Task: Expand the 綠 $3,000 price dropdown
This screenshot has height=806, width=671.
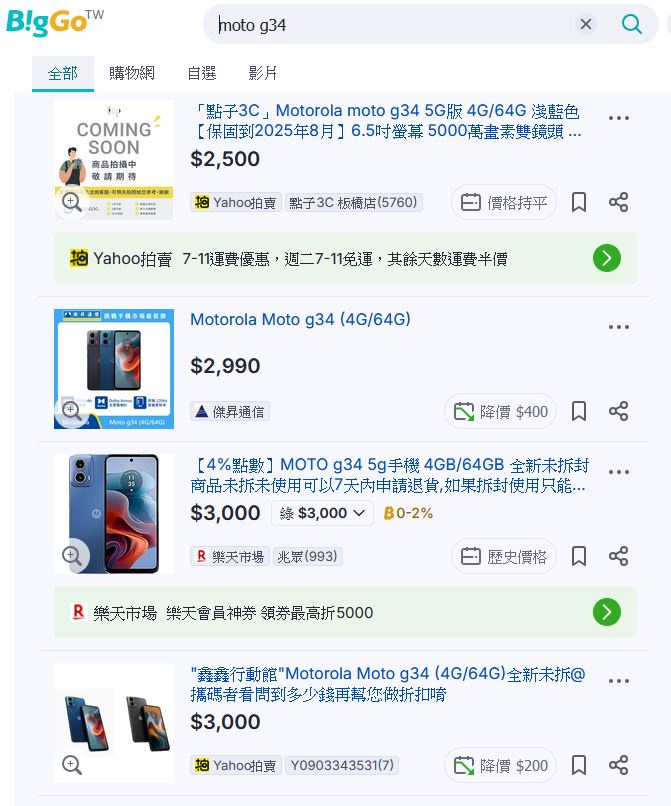Action: coord(322,513)
